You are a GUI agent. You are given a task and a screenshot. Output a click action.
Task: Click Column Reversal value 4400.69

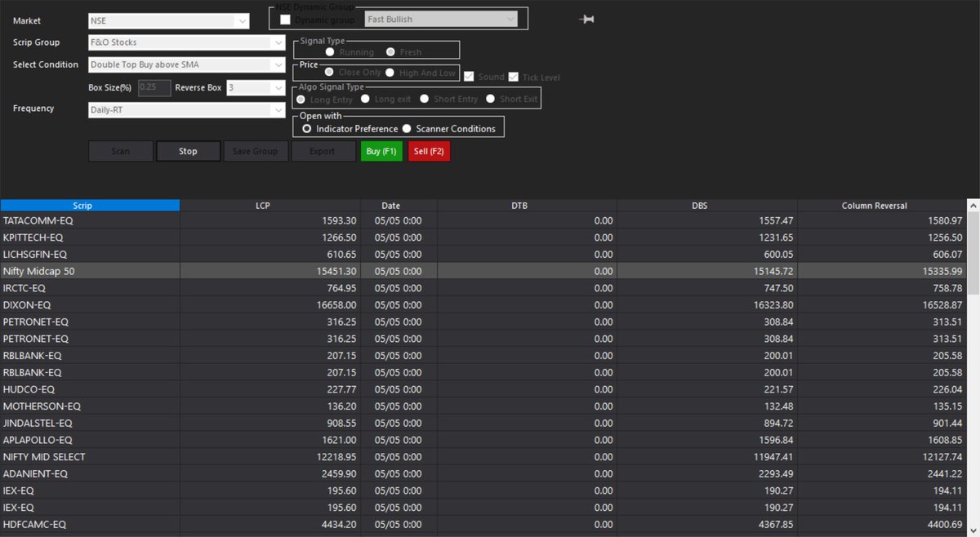point(945,524)
